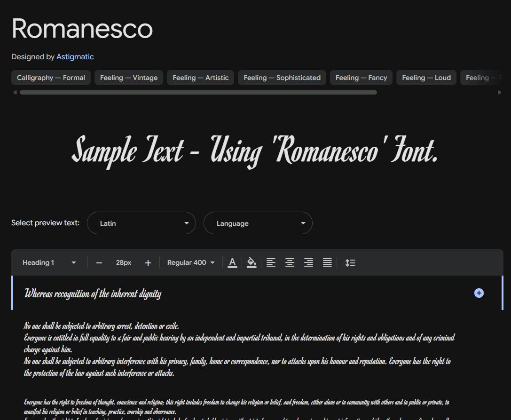Justify the text
This screenshot has width=511, height=420.
click(x=327, y=262)
